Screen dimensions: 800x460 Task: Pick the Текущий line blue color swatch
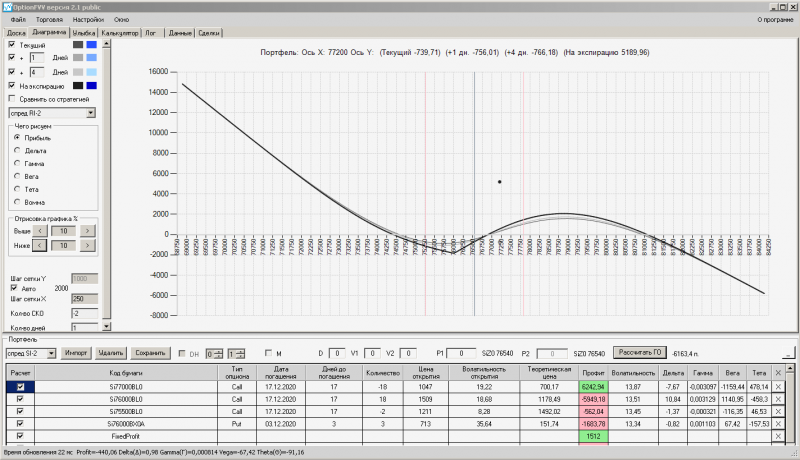[91, 45]
